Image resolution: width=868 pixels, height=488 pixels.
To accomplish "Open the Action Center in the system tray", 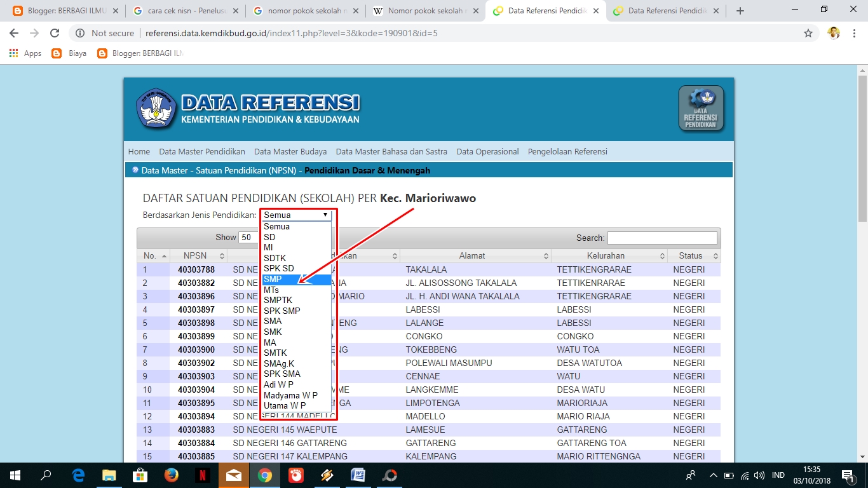I will pos(847,475).
